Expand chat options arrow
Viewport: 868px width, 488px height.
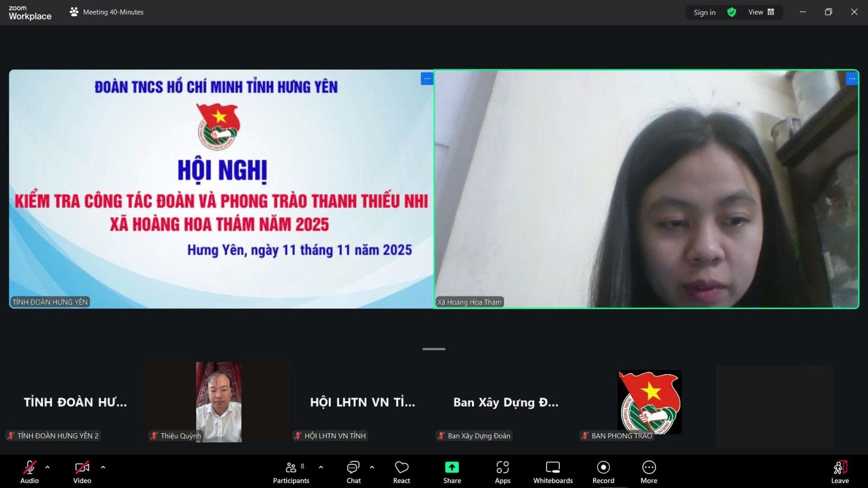point(372,467)
